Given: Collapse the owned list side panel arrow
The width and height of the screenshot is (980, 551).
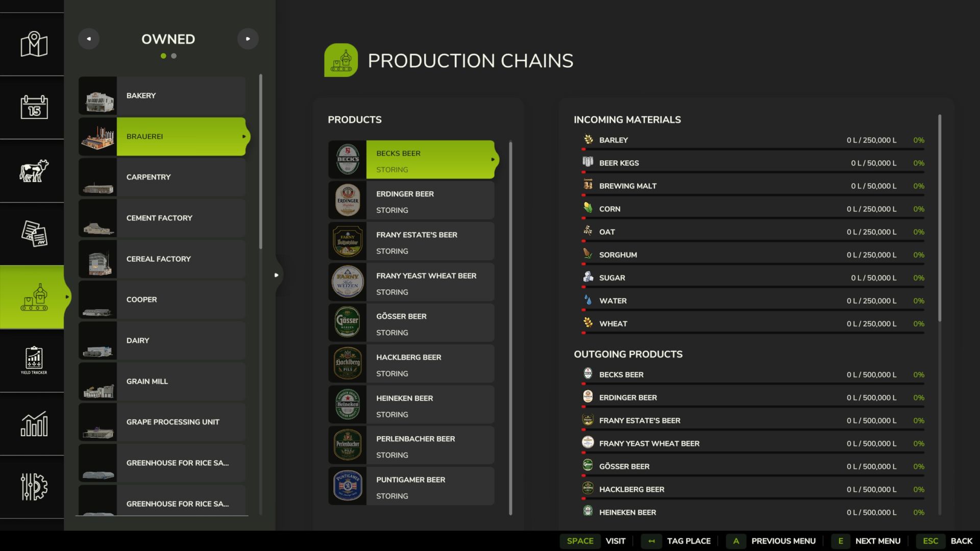Looking at the screenshot, I should pos(277,275).
